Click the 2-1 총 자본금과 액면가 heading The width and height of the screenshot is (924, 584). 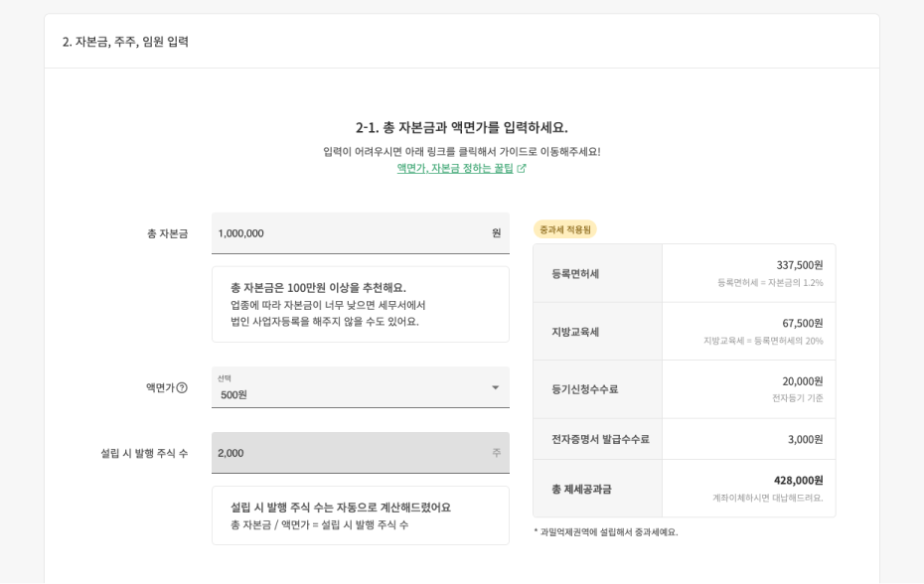[462, 127]
